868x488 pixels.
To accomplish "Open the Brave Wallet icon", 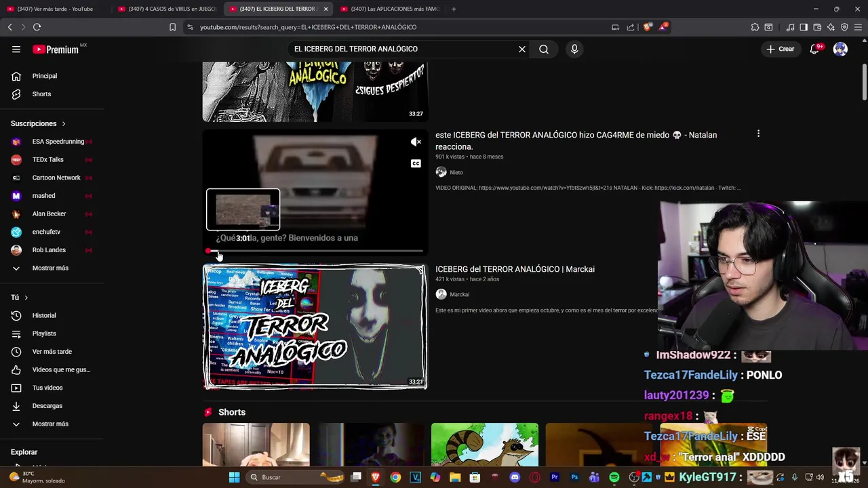I will point(817,27).
